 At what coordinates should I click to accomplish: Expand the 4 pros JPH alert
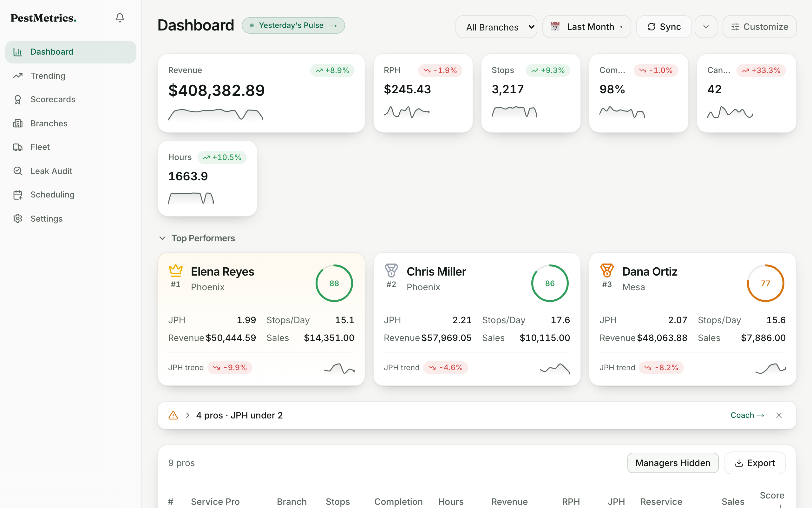[x=188, y=415]
